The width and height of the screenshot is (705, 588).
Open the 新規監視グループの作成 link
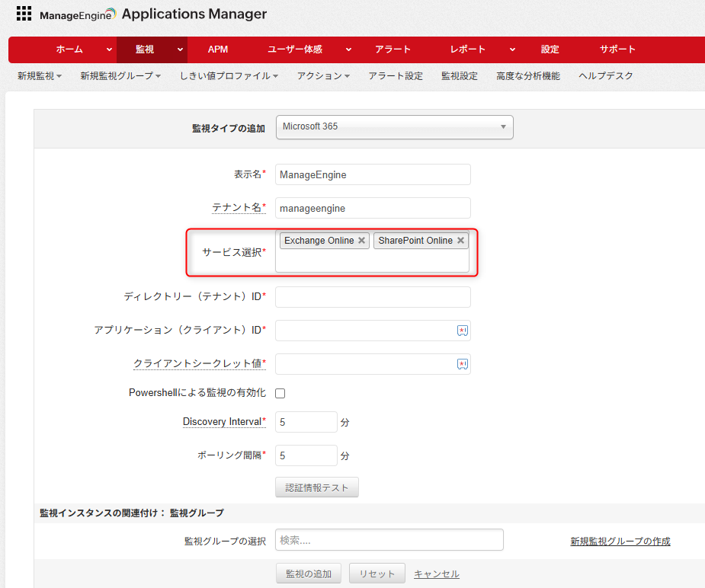[x=620, y=542]
